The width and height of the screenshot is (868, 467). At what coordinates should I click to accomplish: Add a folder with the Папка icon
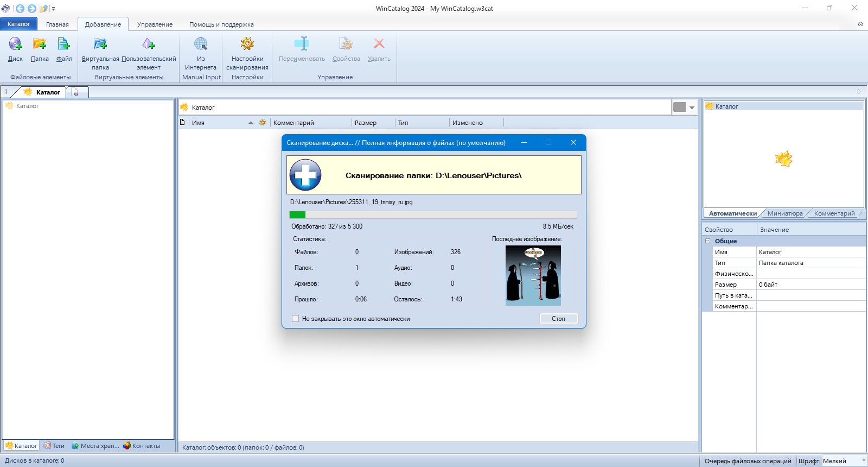tap(40, 44)
